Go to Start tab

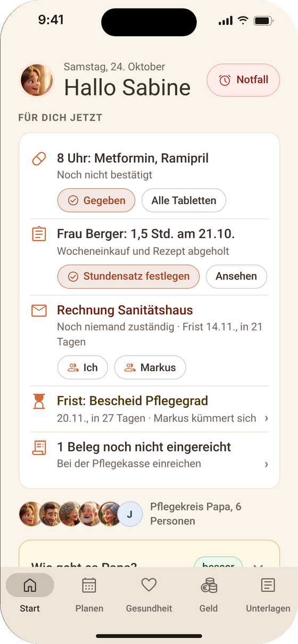(30, 593)
